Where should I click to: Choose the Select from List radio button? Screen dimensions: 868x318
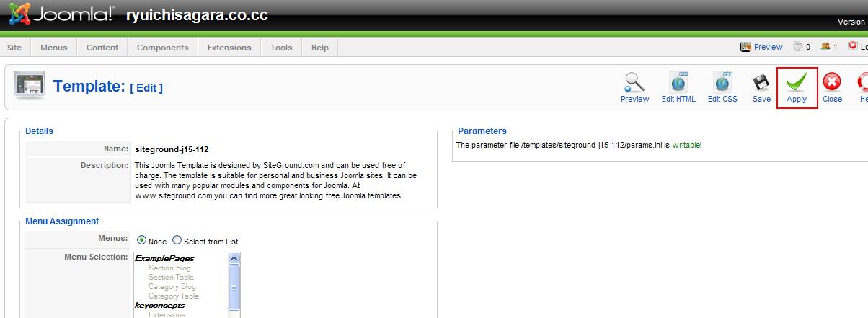click(x=177, y=241)
